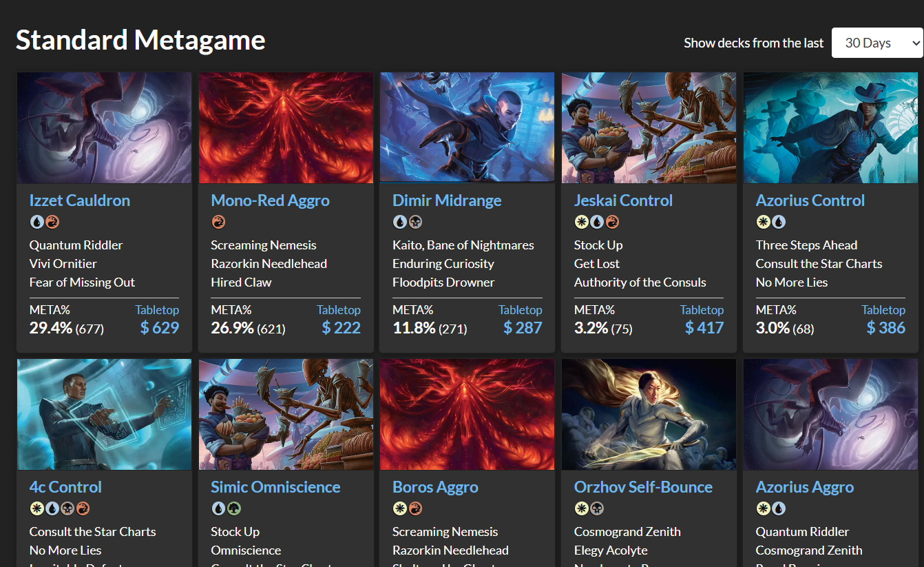Click the blue mana icon under Dimir Midrange
This screenshot has width=924, height=567.
click(399, 222)
